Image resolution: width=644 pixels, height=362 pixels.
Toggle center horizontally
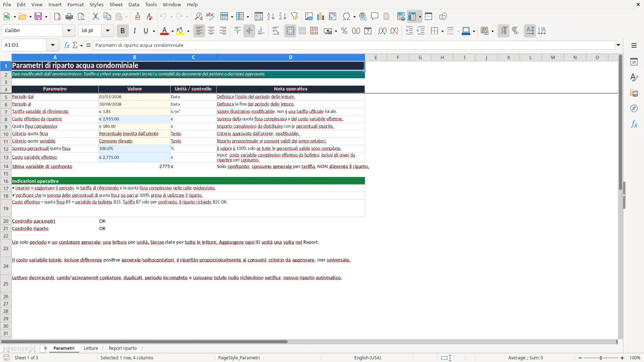click(x=211, y=31)
